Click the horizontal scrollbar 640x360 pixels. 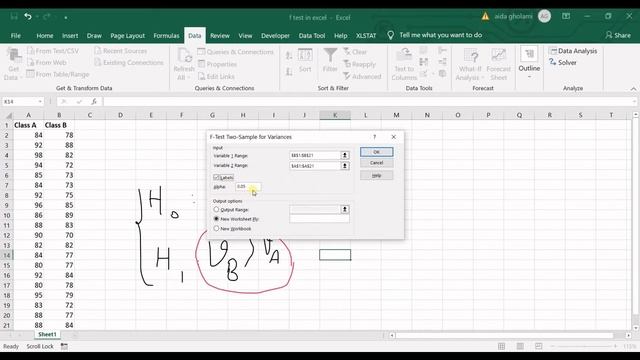504,335
